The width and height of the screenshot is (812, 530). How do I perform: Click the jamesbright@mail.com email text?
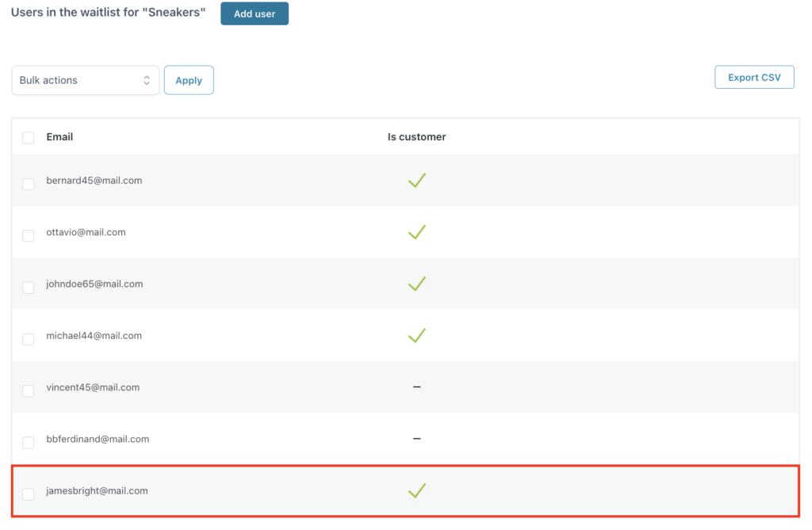pyautogui.click(x=97, y=490)
